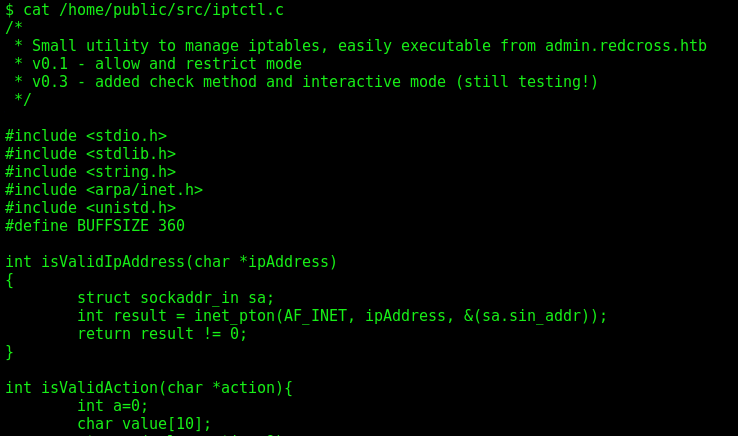This screenshot has height=436, width=738.
Task: Click the closing comment marker
Action: [23, 99]
